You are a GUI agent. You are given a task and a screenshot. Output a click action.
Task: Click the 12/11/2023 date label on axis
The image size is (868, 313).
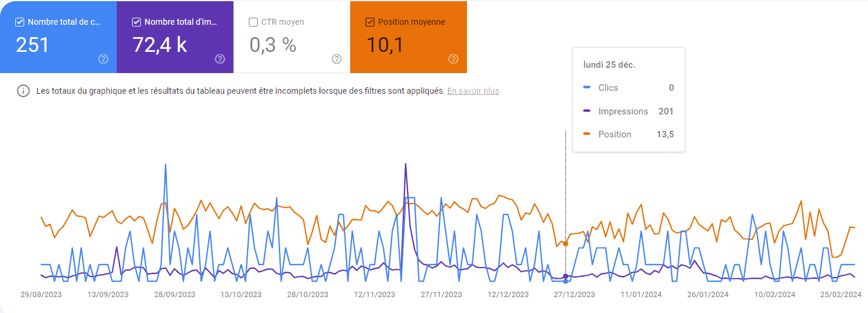(x=374, y=295)
